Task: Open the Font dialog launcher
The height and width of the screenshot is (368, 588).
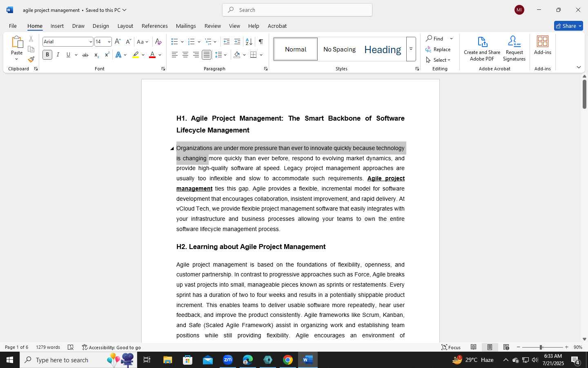Action: point(163,69)
